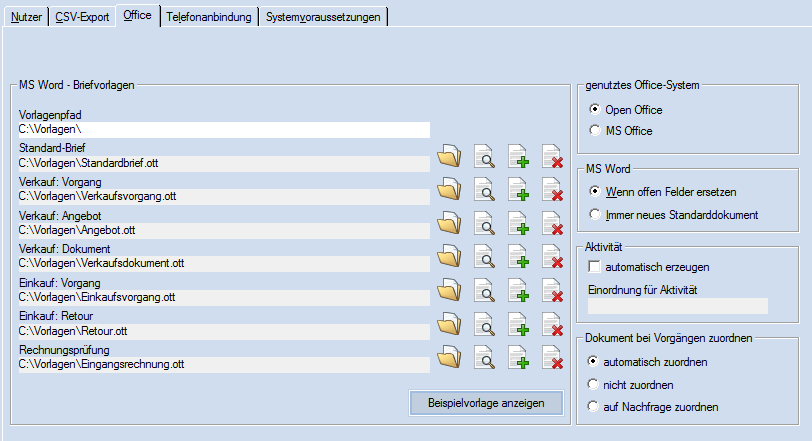Screen dimensions: 812x441
Task: Preview the Einkauf: Retour template
Action: (x=484, y=324)
